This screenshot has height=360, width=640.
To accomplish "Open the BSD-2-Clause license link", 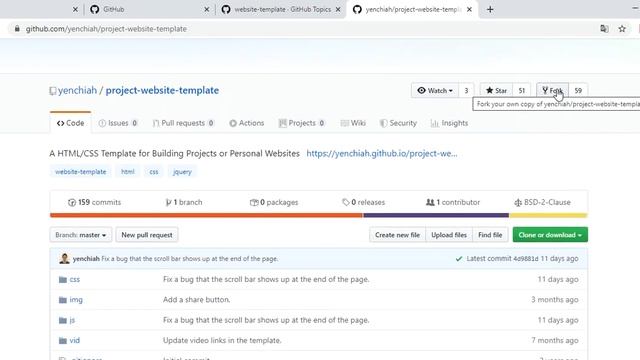I will (542, 202).
